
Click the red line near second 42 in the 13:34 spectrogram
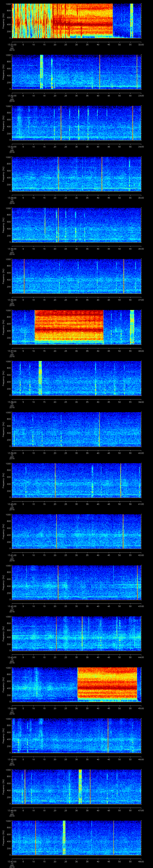click(x=102, y=174)
